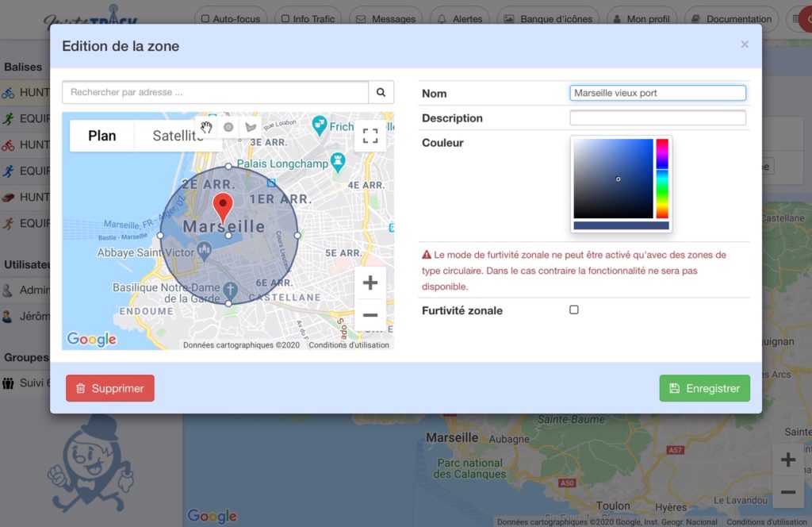Click the red car icon in the Balises list
Viewport: 812px width, 527px height.
click(8, 198)
